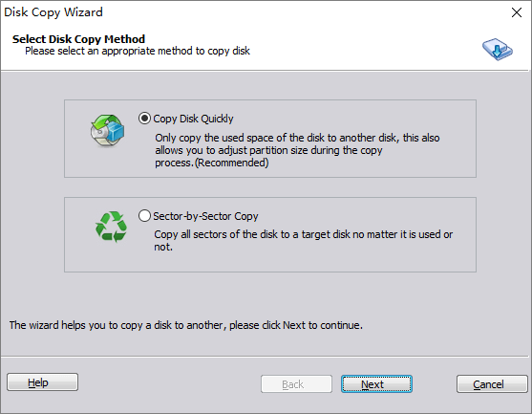Click the blue disk download icon in header
The width and height of the screenshot is (532, 414).
point(498,50)
